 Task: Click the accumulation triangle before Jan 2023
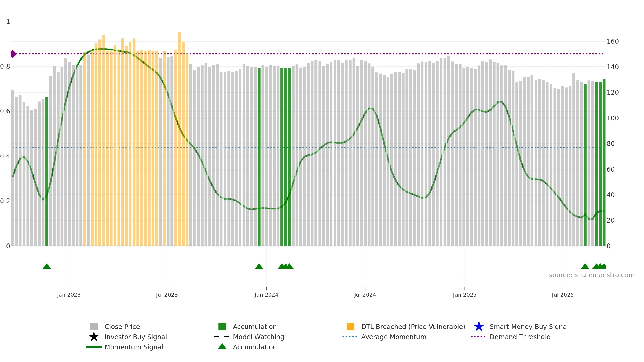[47, 266]
